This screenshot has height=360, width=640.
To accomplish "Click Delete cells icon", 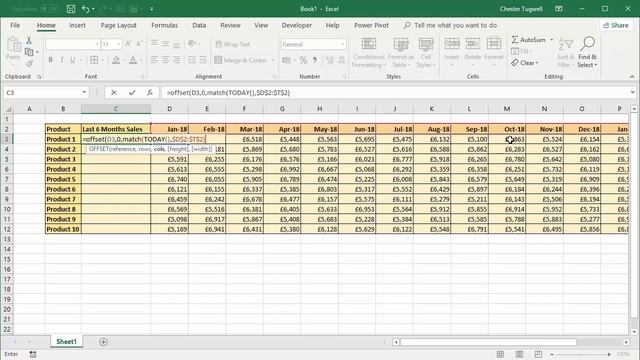I will (473, 44).
